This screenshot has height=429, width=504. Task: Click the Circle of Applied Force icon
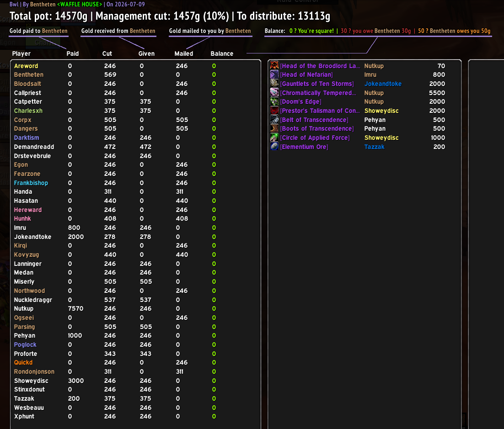click(x=274, y=138)
